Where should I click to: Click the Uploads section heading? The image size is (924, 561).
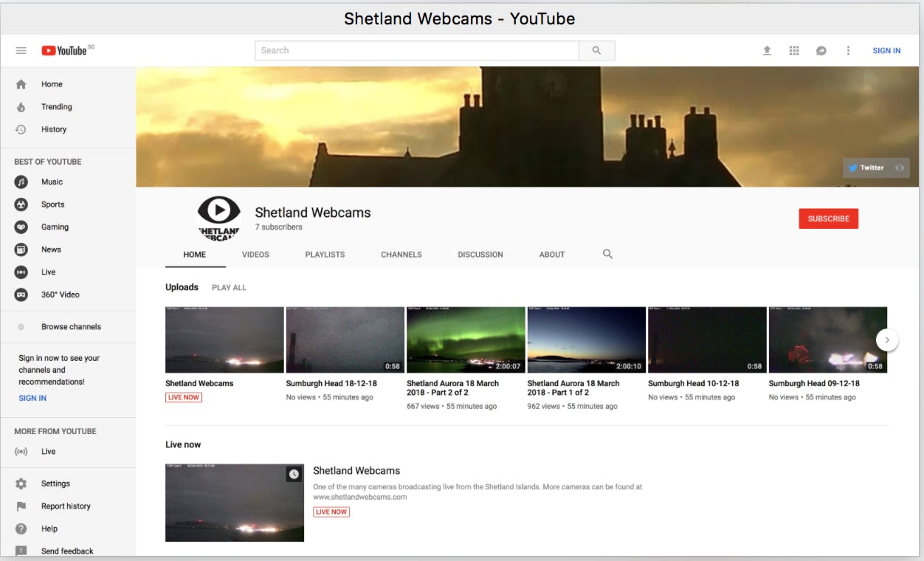tap(182, 287)
